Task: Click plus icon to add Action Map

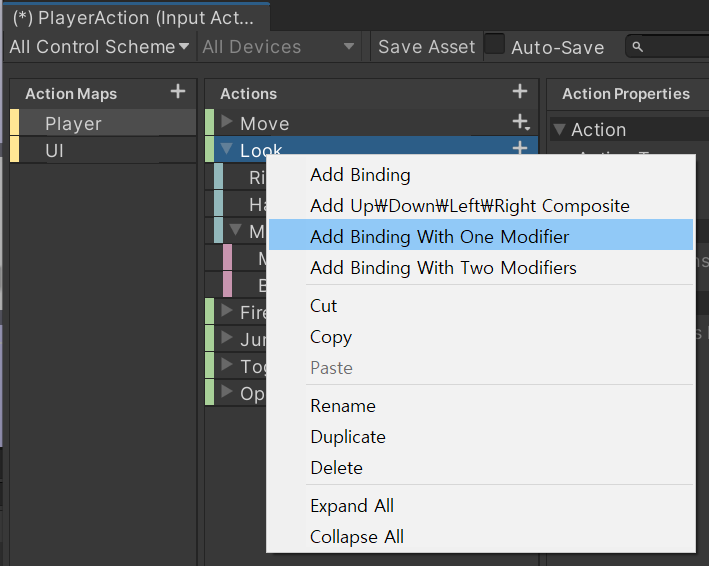Action: point(178,92)
